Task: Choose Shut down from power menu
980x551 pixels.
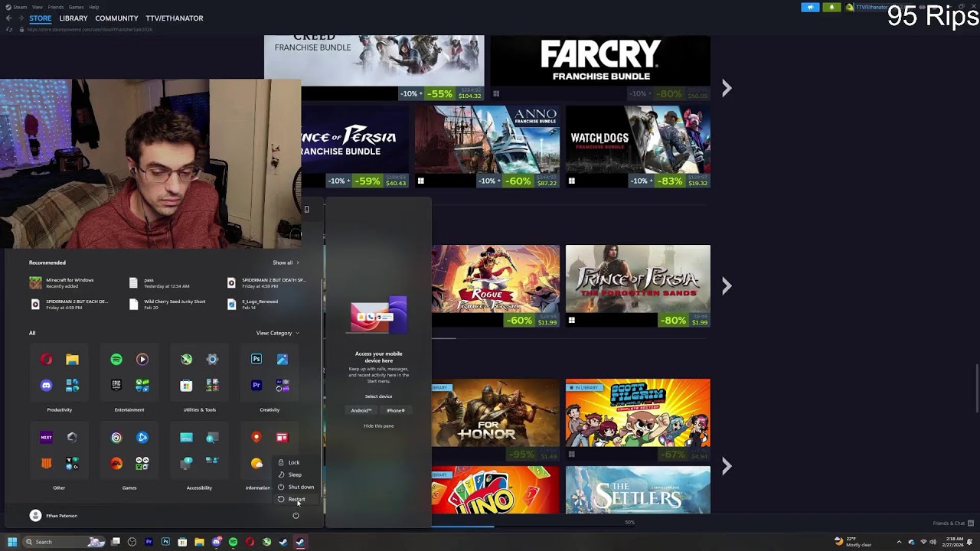Action: [x=296, y=487]
